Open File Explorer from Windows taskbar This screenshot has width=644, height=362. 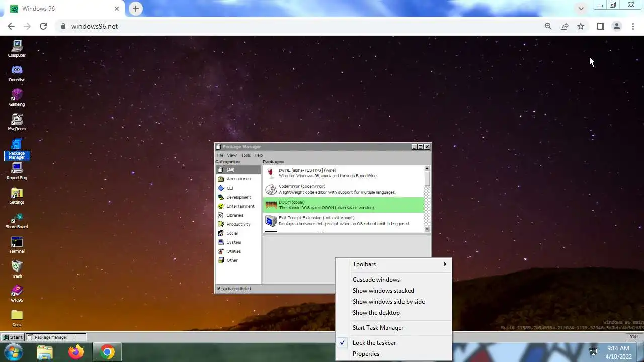pos(45,352)
